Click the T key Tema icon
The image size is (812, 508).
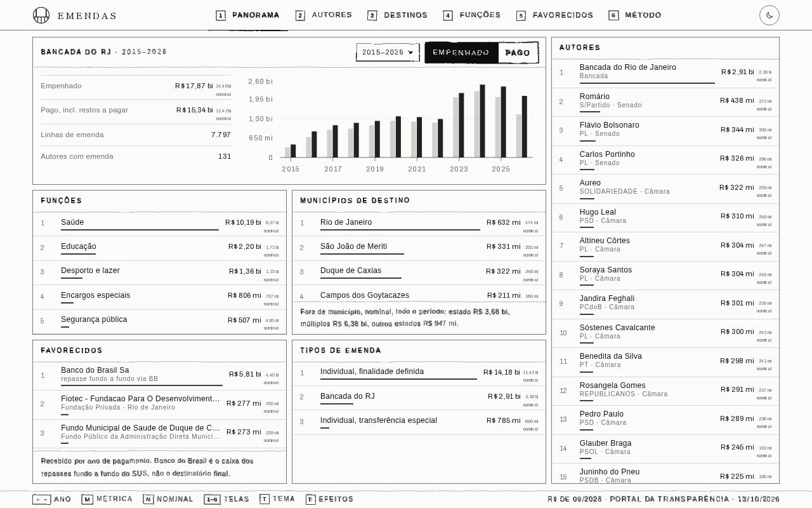tap(265, 499)
